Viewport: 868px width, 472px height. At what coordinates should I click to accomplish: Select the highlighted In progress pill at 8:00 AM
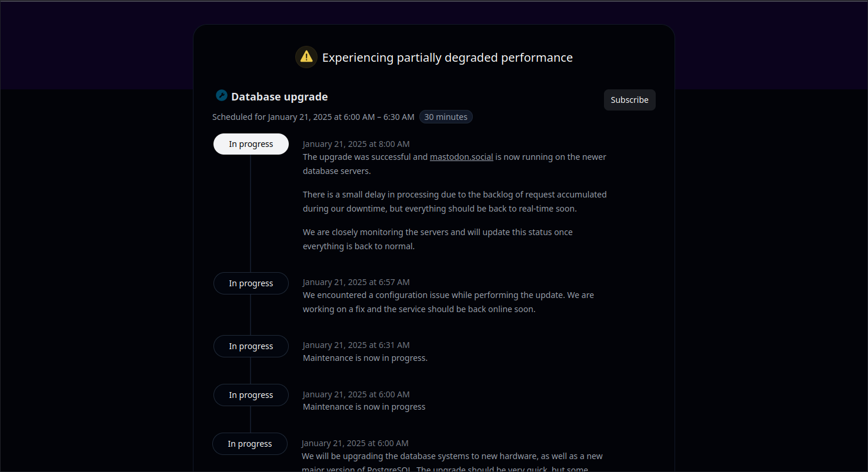click(x=251, y=144)
